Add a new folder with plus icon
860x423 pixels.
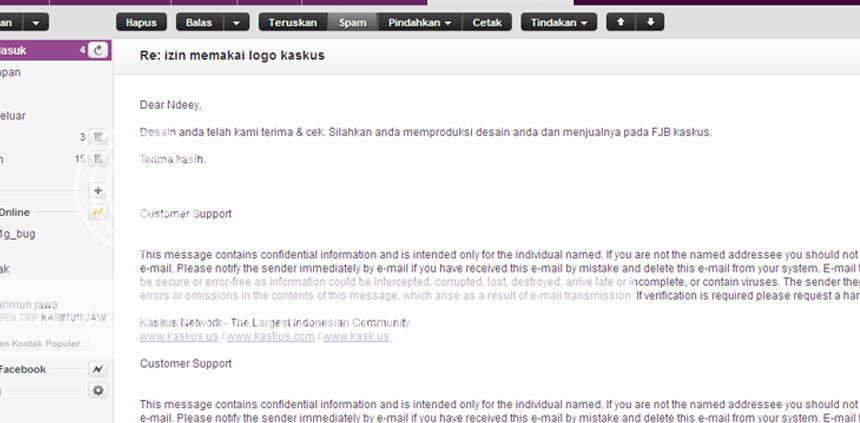[98, 191]
